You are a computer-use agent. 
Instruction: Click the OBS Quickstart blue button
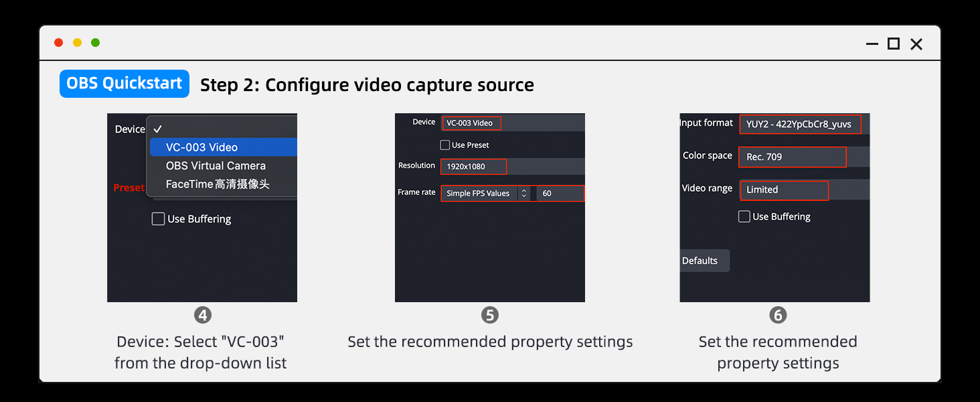pos(125,84)
